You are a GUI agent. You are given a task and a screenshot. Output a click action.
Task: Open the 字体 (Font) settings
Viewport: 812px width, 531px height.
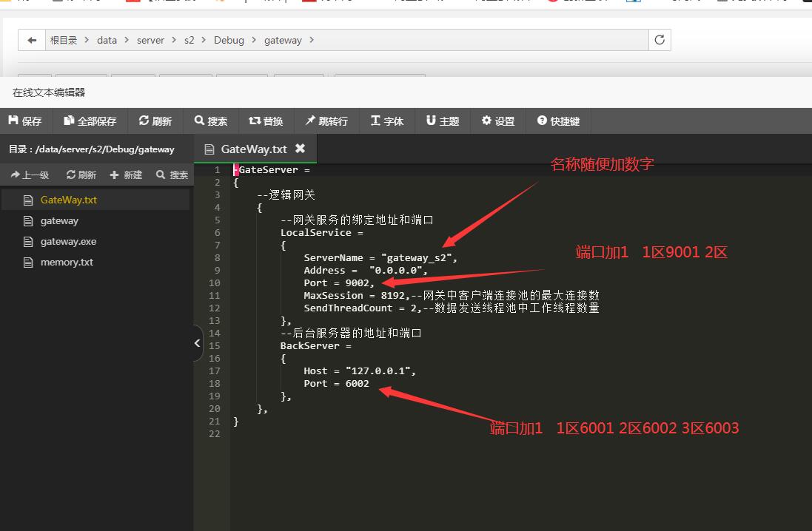(x=387, y=120)
